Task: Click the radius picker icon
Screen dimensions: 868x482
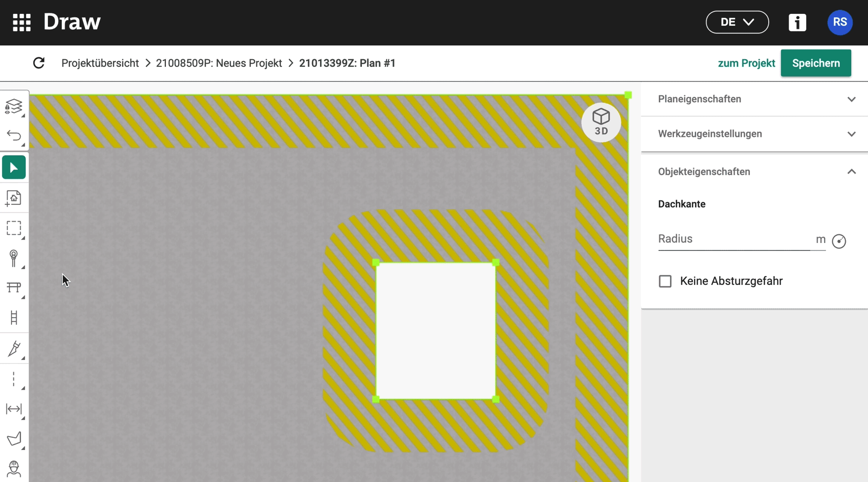Action: (839, 241)
